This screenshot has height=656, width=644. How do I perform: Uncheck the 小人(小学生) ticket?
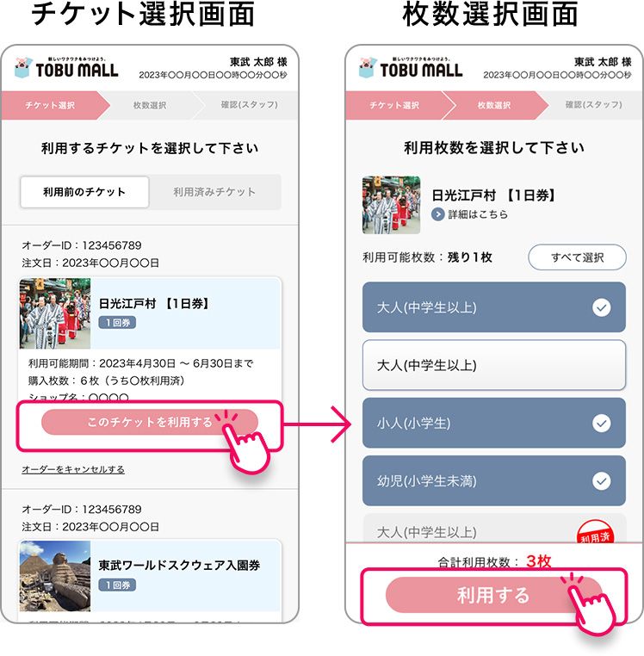[494, 423]
